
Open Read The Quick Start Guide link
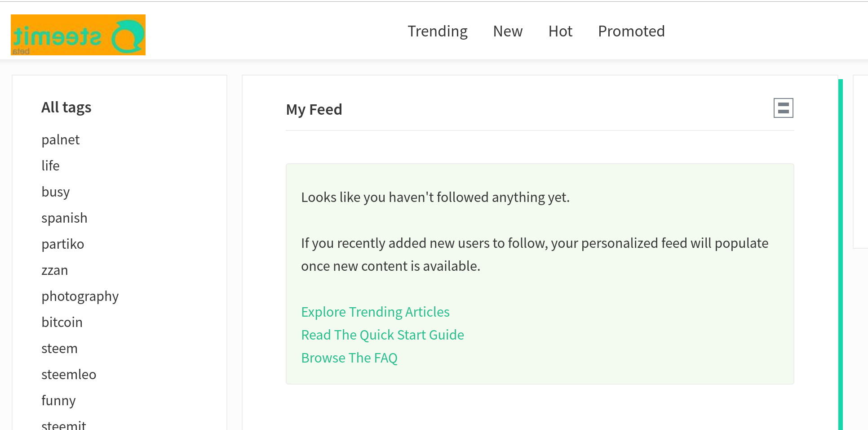tap(382, 335)
